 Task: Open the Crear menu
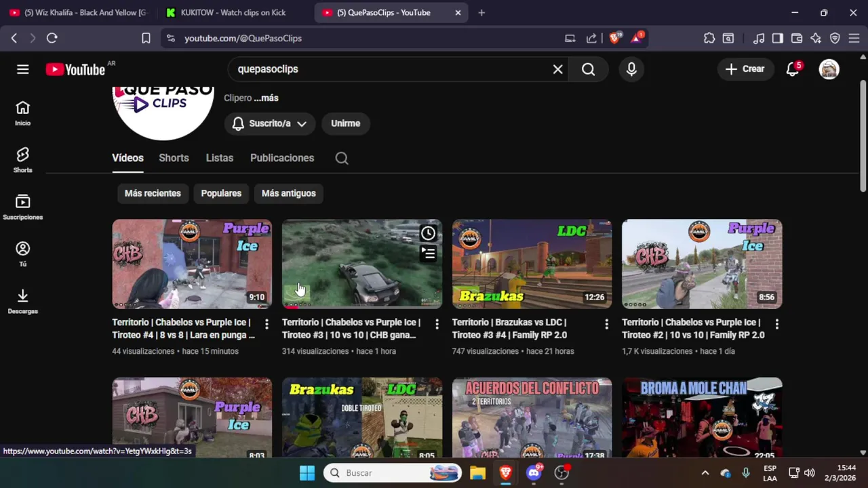tap(745, 69)
